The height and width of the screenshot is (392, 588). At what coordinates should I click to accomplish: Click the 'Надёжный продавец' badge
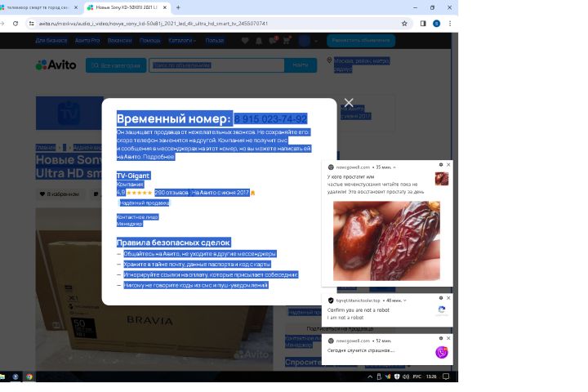tap(144, 203)
